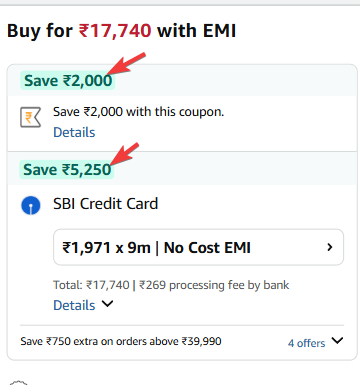
Task: Click the SBI bank logo icon
Action: point(31,205)
